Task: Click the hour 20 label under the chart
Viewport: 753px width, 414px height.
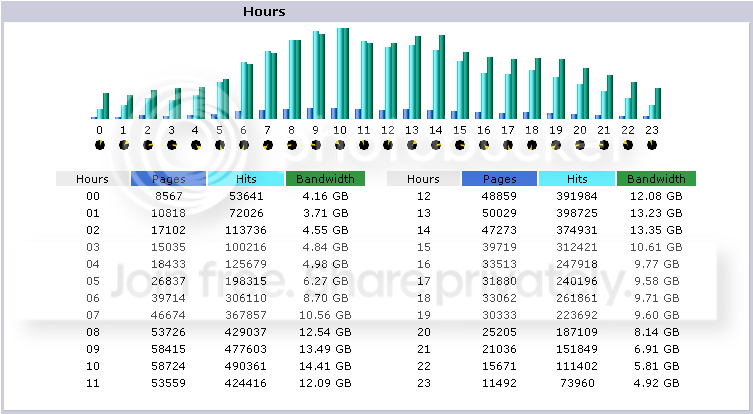Action: pos(580,130)
